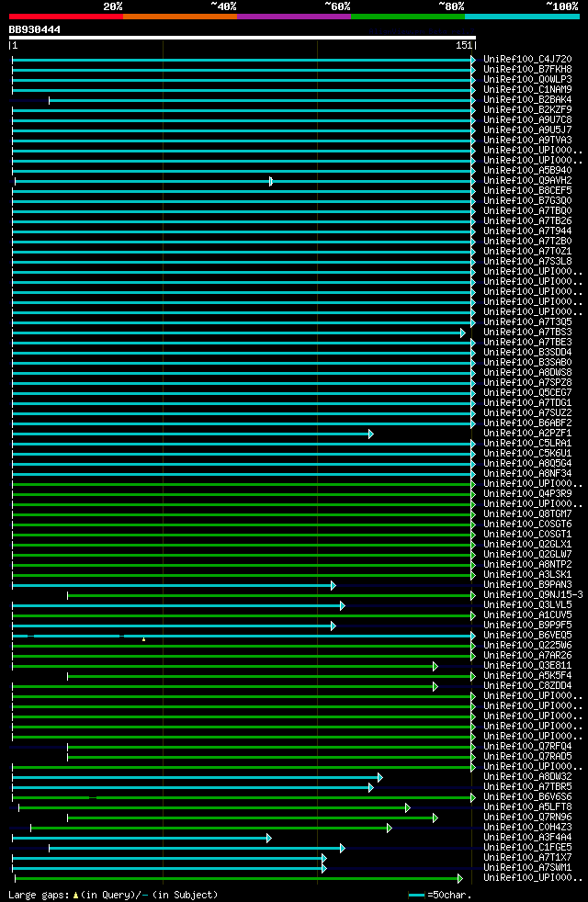This screenshot has height=902, width=588.
Task: Click the yellow query gap marker on the UniRef100_B6VEQ5 row
Action: click(144, 639)
